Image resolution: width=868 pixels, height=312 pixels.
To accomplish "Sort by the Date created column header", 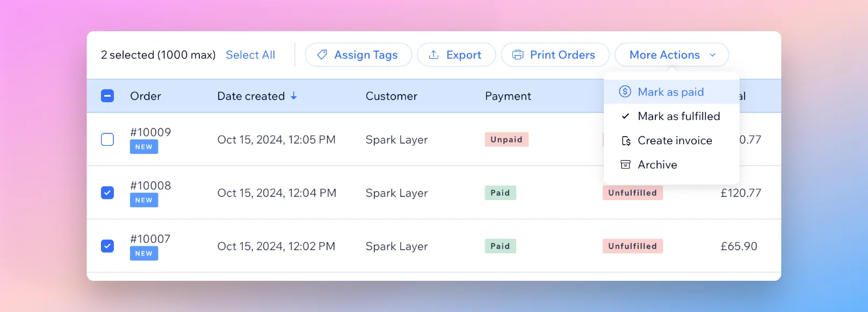I will pyautogui.click(x=251, y=96).
